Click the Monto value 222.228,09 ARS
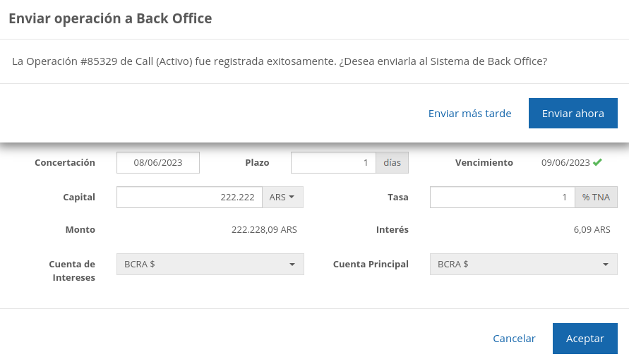Viewport: 629px width, 364px height. pos(263,230)
